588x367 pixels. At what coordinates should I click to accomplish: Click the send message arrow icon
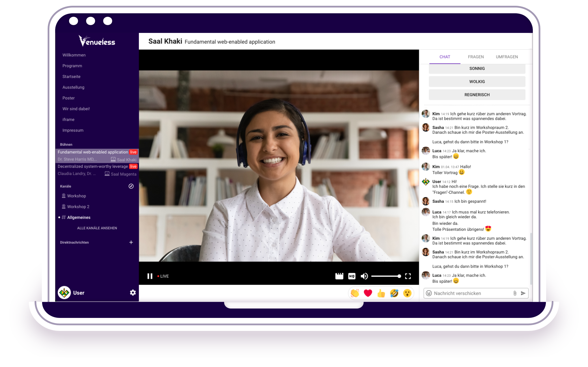(523, 293)
